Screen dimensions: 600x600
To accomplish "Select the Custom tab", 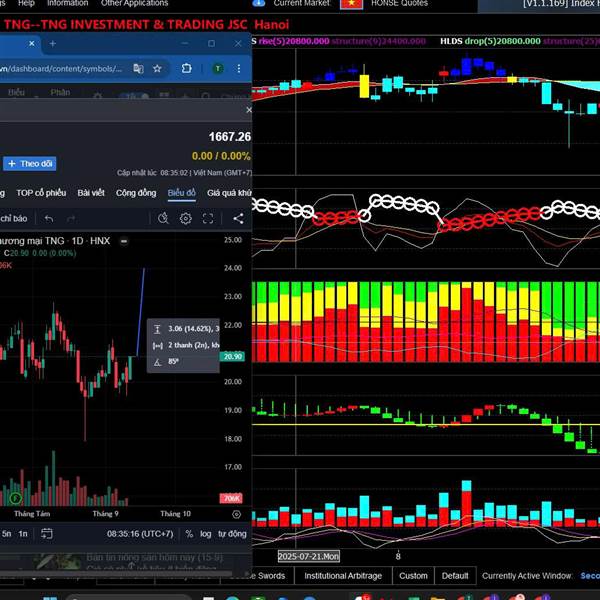I will 413,576.
